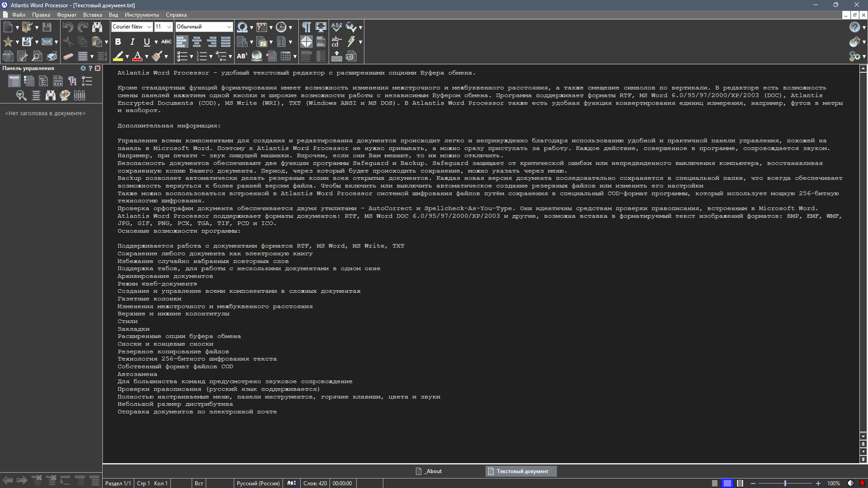Image resolution: width=868 pixels, height=488 pixels.
Task: Click the Copy pages icon
Action: click(83, 42)
